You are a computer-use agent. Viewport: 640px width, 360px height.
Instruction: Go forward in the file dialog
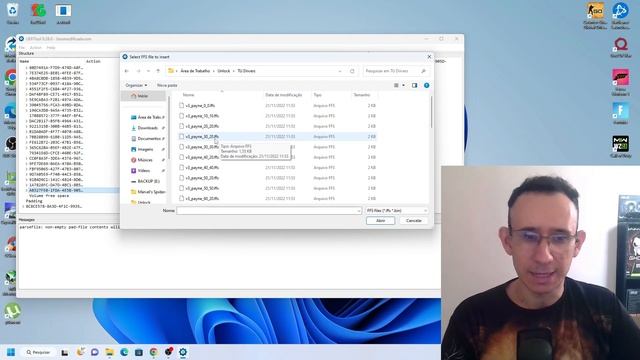pyautogui.click(x=138, y=71)
